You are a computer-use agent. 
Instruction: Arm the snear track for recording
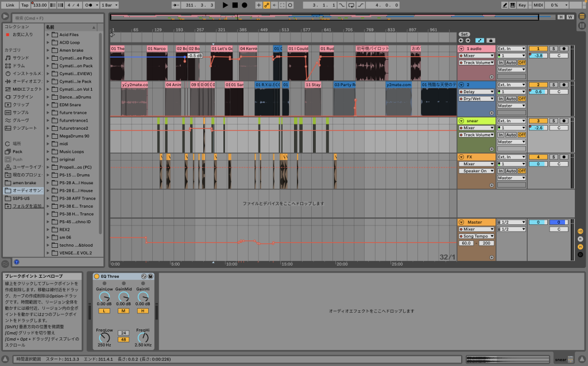(563, 121)
